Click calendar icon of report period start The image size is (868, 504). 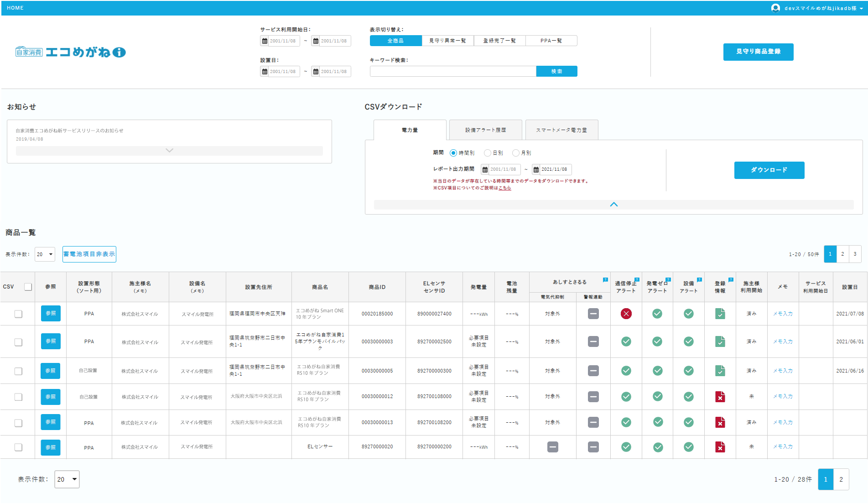point(485,169)
